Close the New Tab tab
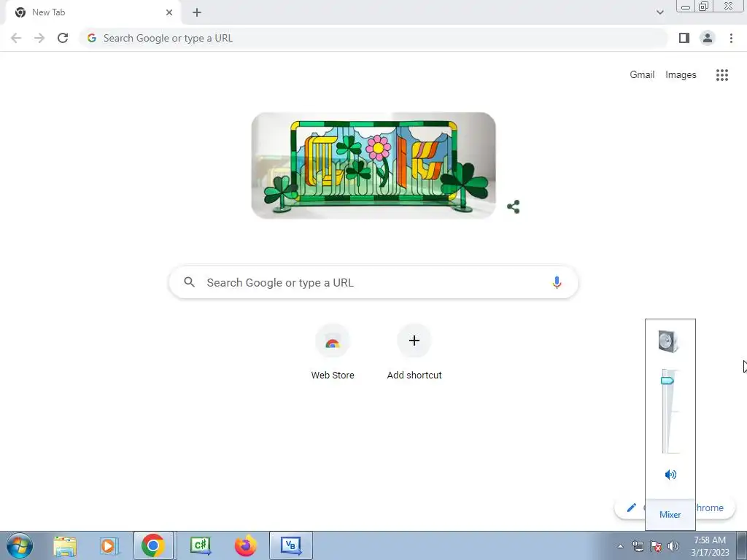This screenshot has height=560, width=747. point(169,12)
